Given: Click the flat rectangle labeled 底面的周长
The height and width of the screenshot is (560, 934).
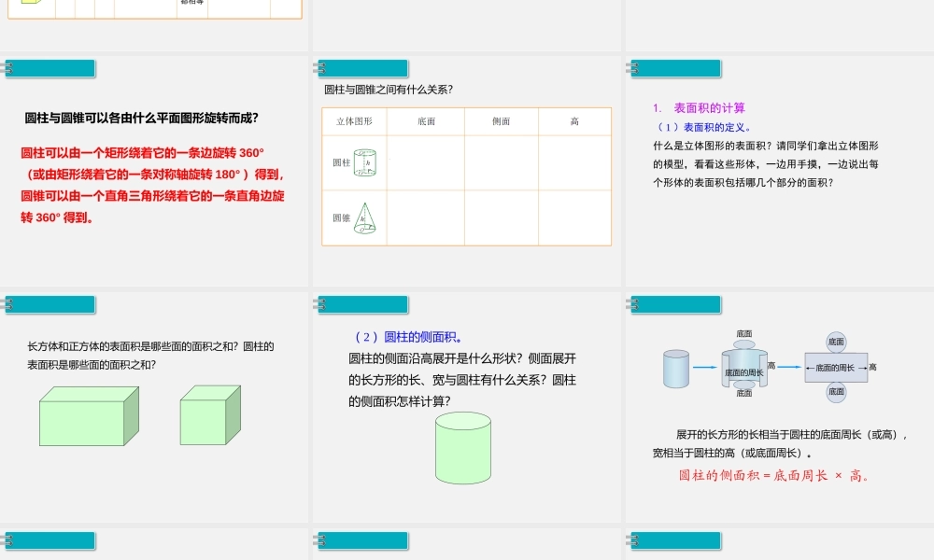Looking at the screenshot, I should pos(836,367).
